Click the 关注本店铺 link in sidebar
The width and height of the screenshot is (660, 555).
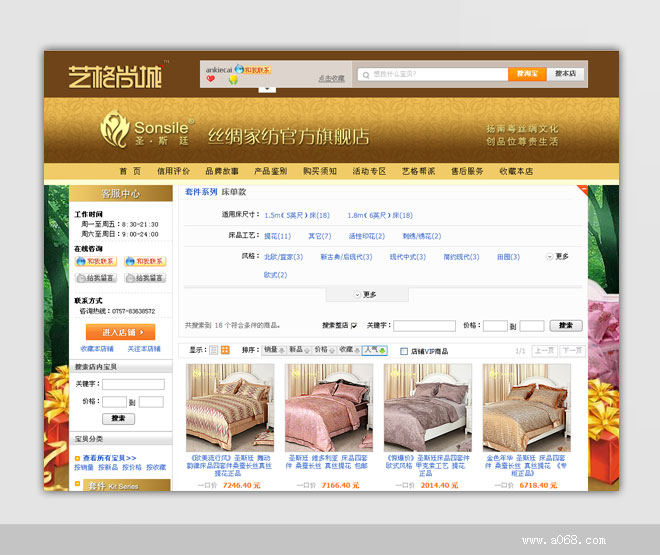(x=144, y=349)
